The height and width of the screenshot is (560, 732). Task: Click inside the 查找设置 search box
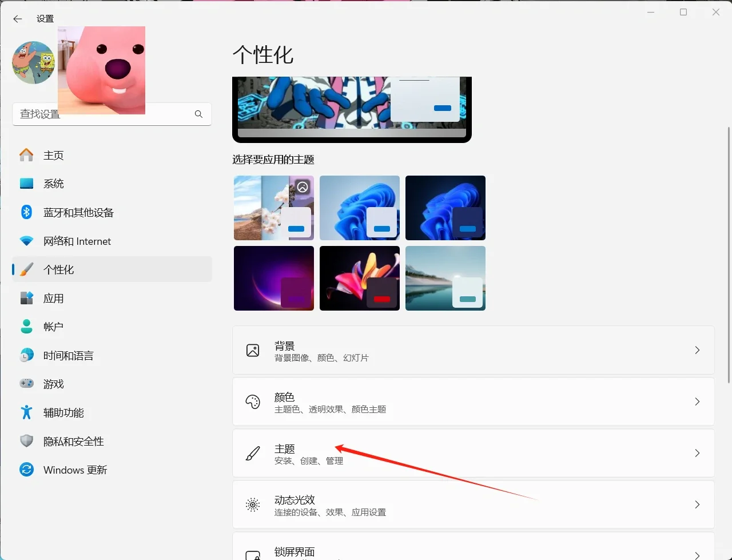(x=103, y=114)
